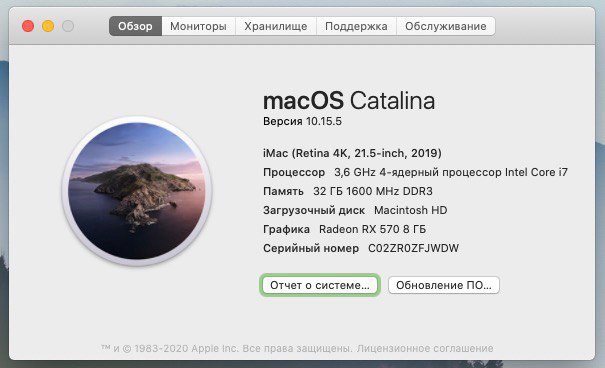Click the macOS Catalina island image
605x368 pixels.
pos(137,191)
